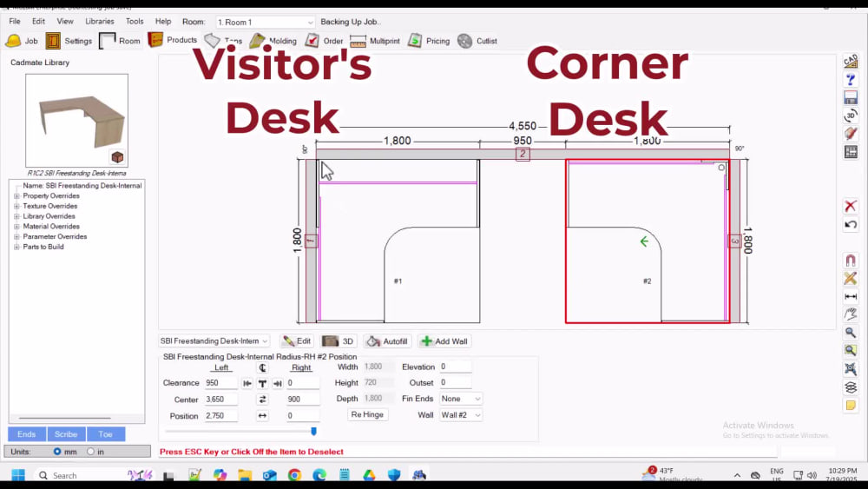The height and width of the screenshot is (489, 868).
Task: Click the paint brush icon in right toolbar
Action: [851, 134]
